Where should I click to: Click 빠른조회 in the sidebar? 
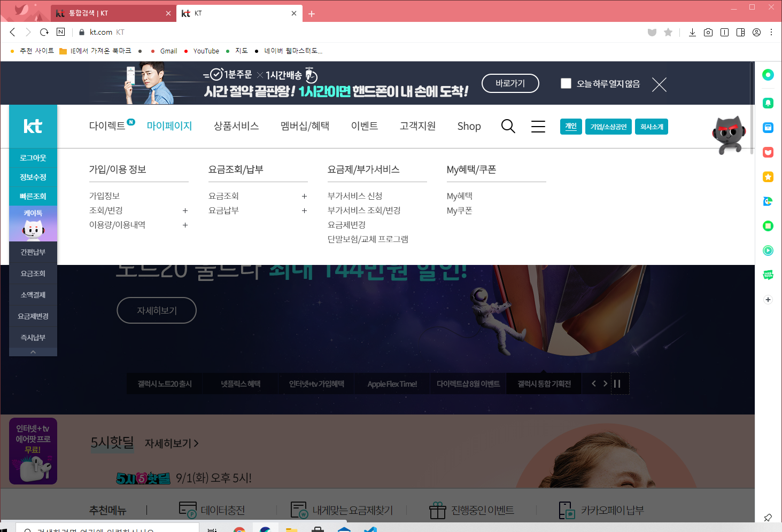coord(33,196)
